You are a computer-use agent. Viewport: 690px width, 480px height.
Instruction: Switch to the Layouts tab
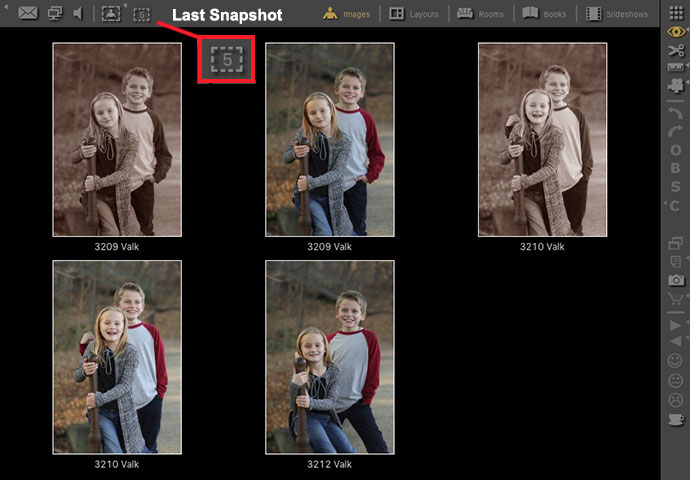click(x=412, y=14)
